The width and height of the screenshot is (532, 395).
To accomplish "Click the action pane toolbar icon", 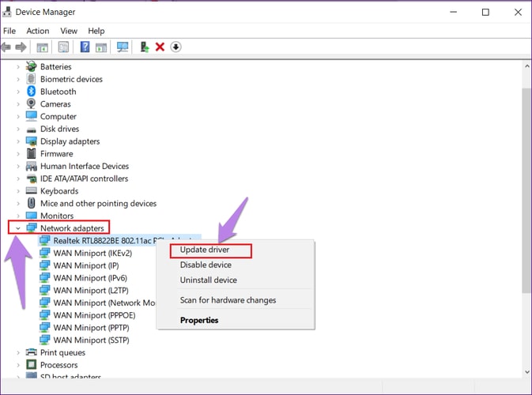I will (101, 47).
